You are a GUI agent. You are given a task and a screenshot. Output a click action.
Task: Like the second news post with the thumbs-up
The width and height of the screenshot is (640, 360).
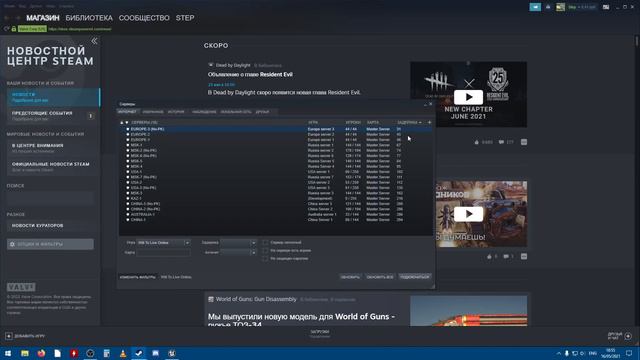click(489, 256)
